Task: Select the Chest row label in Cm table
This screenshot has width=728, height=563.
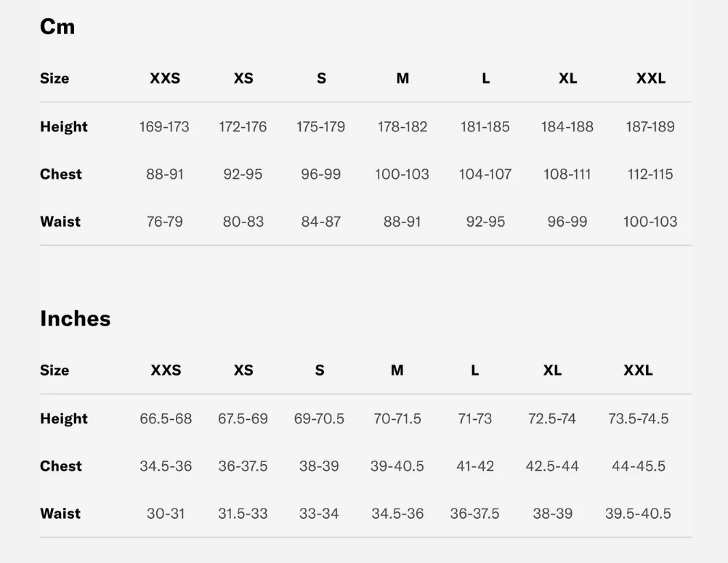Action: [61, 174]
